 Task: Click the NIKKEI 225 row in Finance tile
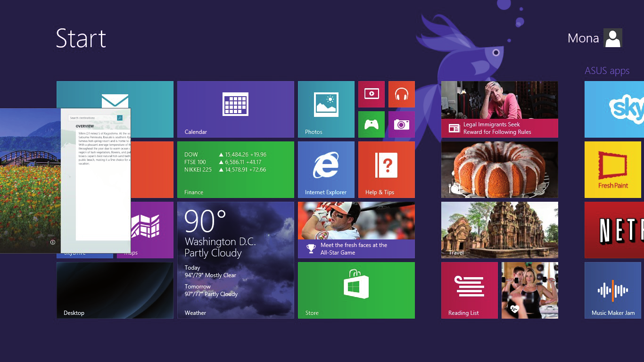[225, 170]
